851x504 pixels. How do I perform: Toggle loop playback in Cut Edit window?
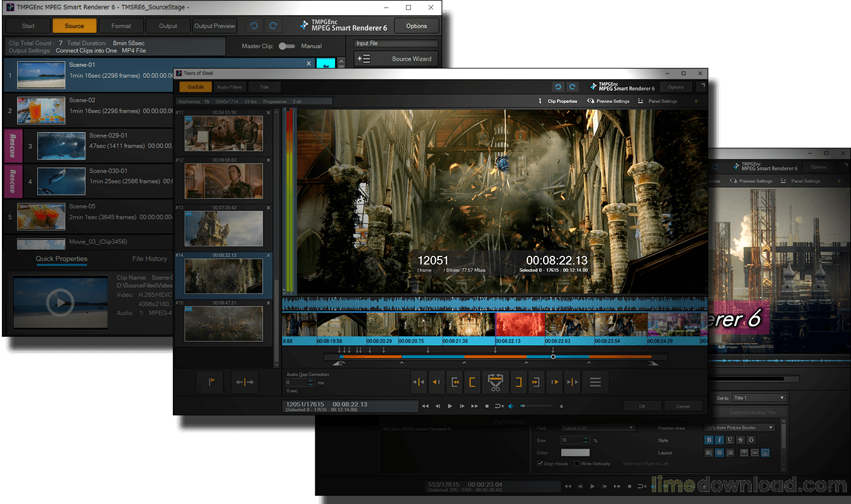point(500,406)
